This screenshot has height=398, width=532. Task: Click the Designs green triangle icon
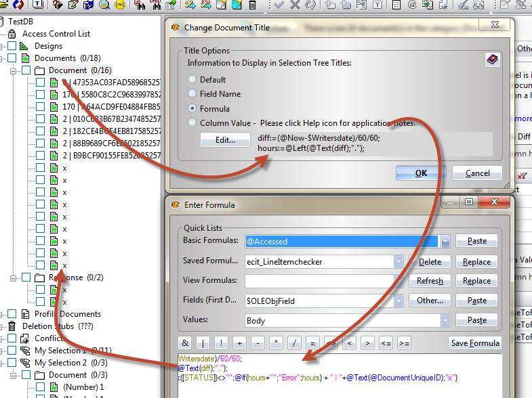point(25,46)
